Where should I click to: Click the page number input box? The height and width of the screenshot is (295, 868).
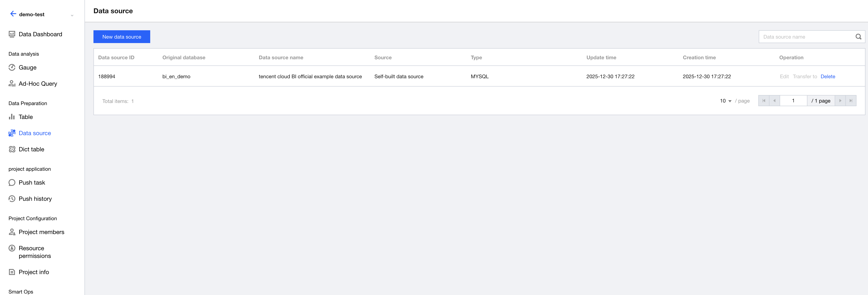(793, 101)
